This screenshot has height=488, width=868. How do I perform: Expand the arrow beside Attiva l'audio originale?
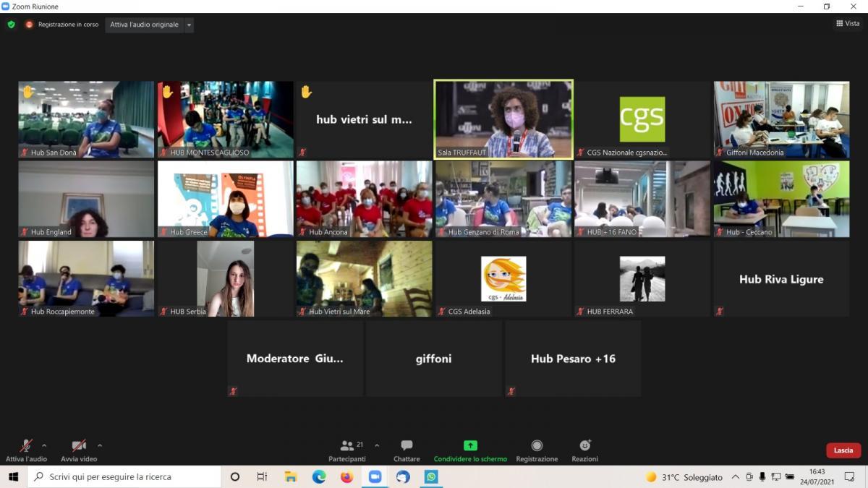point(190,25)
